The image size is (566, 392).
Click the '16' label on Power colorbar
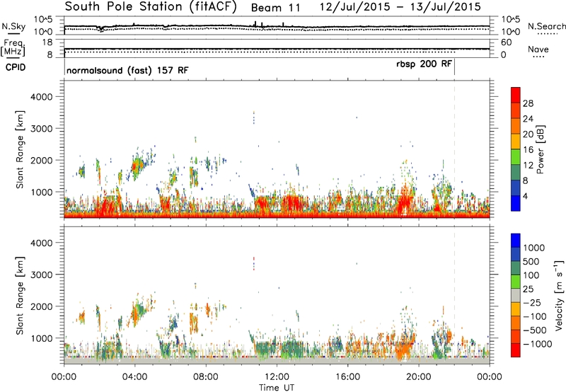528,150
